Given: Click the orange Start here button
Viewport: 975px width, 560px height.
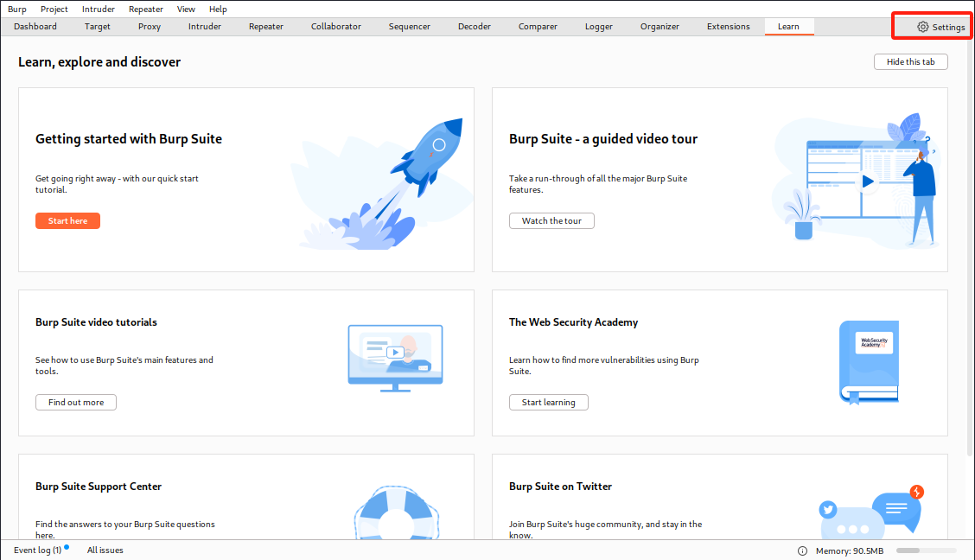Looking at the screenshot, I should click(67, 220).
